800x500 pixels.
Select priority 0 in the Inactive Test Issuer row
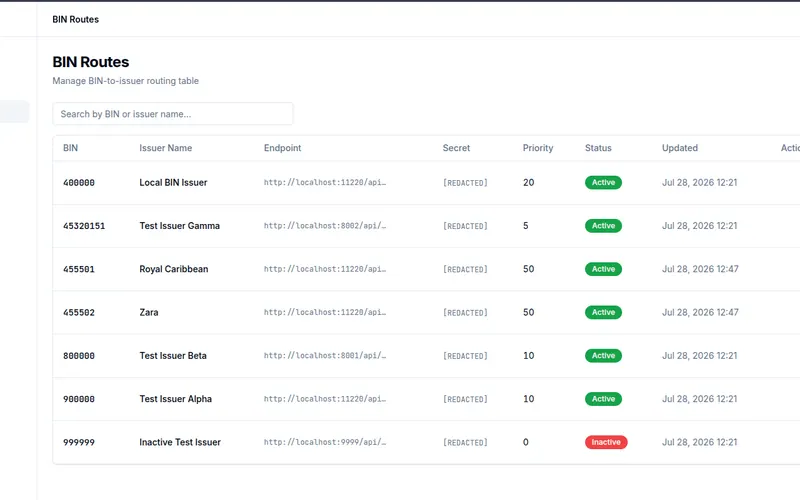pyautogui.click(x=526, y=443)
